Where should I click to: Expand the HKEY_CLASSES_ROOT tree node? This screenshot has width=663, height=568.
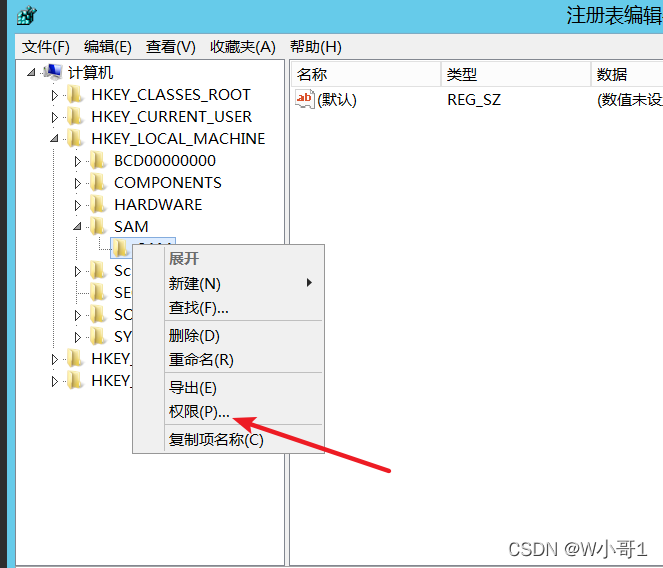tap(55, 95)
